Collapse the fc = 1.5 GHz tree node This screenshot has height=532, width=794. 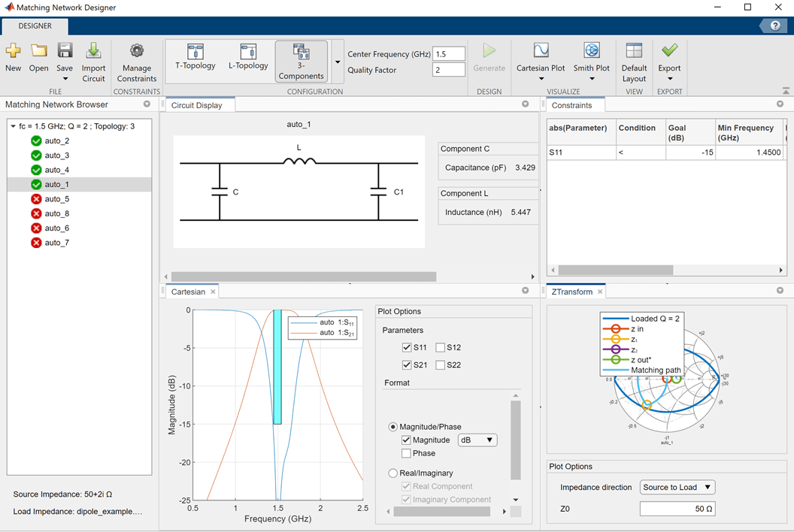[x=13, y=126]
